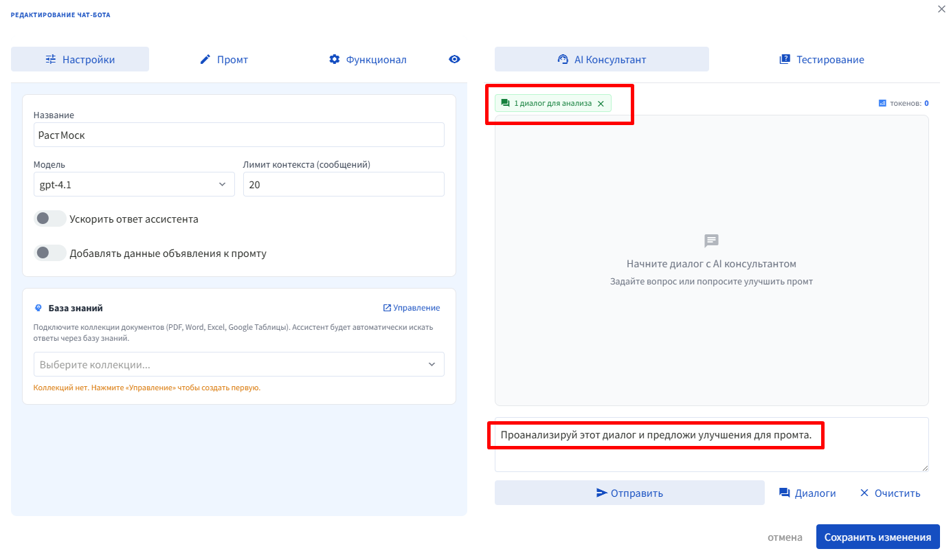Click the токенов: 0 counter text
The image size is (951, 560).
coord(909,103)
